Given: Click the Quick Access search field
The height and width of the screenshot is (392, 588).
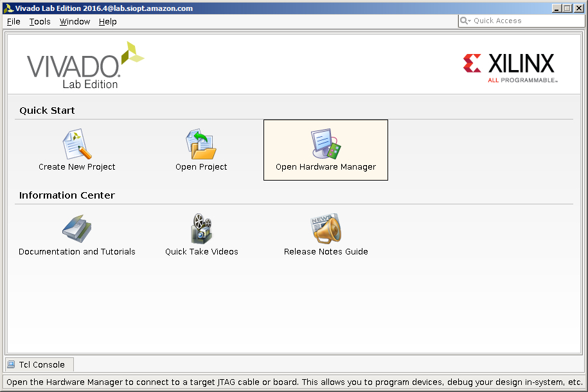Looking at the screenshot, I should 521,21.
